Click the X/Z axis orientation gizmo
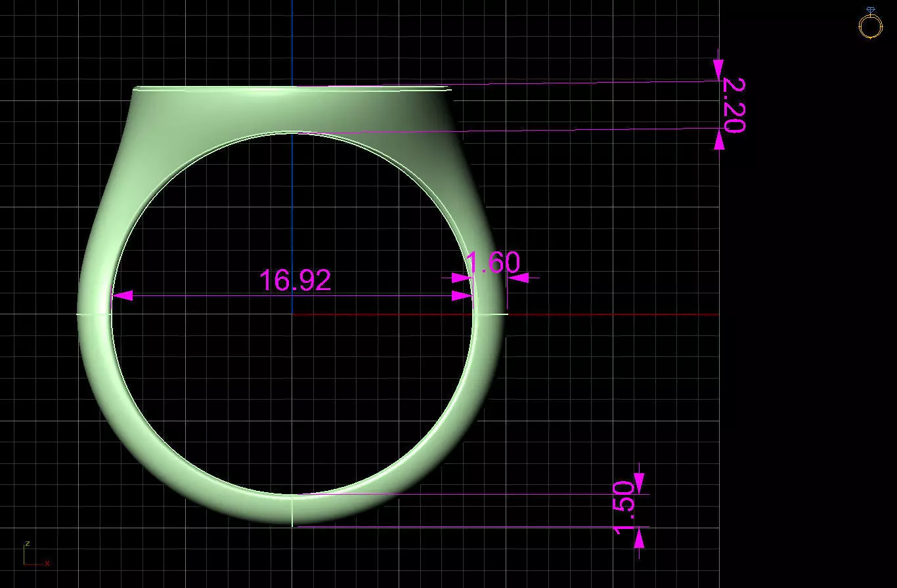Screen dimensions: 897x588 click(x=37, y=555)
